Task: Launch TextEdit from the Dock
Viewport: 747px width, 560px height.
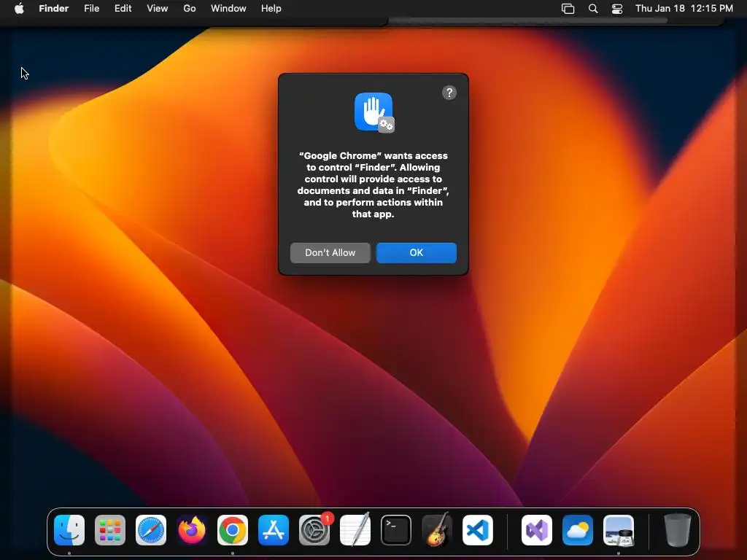Action: [355, 529]
